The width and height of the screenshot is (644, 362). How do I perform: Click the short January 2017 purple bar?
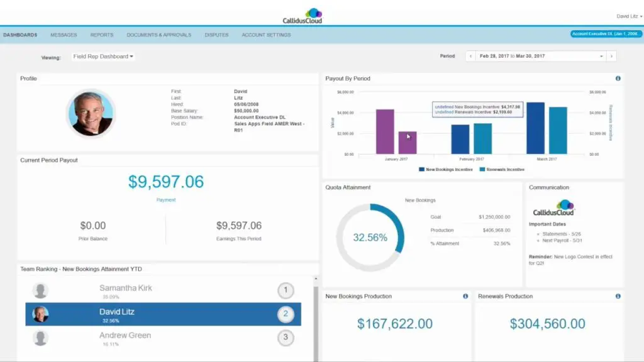point(408,143)
